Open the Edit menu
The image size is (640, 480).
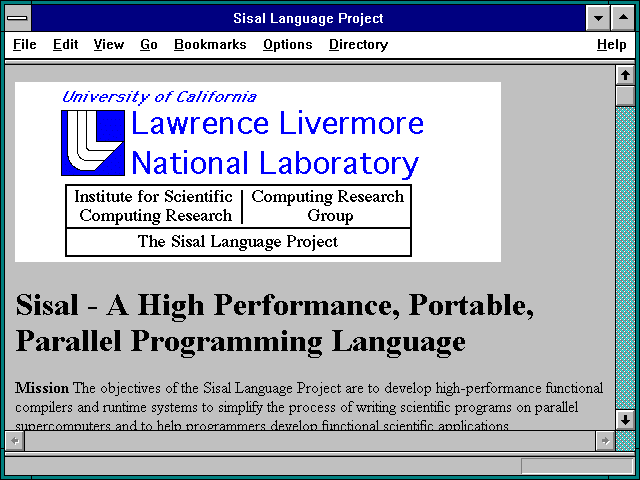(x=65, y=44)
